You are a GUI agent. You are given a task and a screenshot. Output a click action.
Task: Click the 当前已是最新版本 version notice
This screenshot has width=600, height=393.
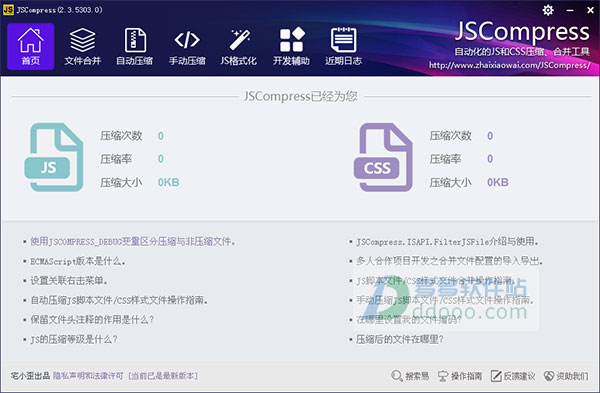coord(163,376)
